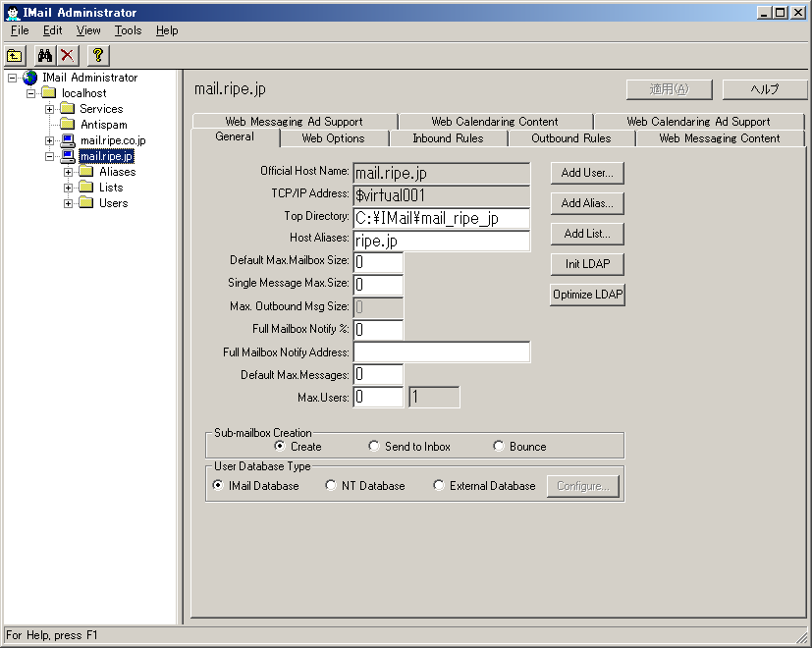The height and width of the screenshot is (648, 812).
Task: Click the Add User... button
Action: (587, 173)
